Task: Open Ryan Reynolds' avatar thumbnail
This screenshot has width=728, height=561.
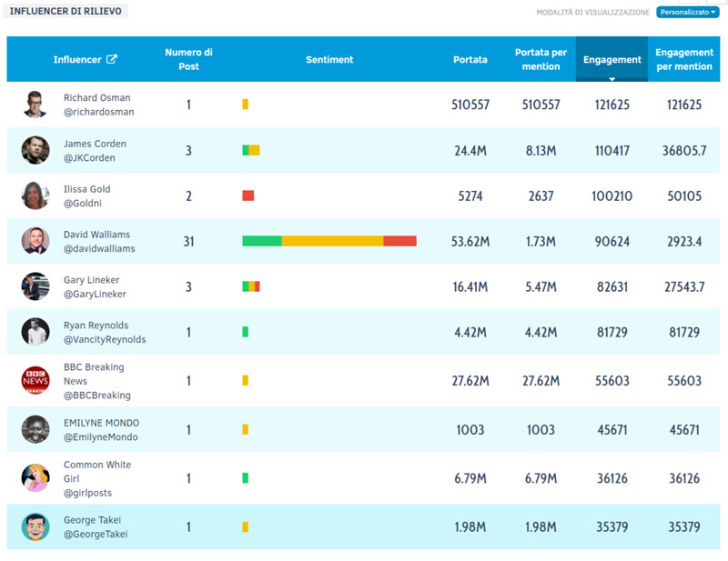Action: 35,332
